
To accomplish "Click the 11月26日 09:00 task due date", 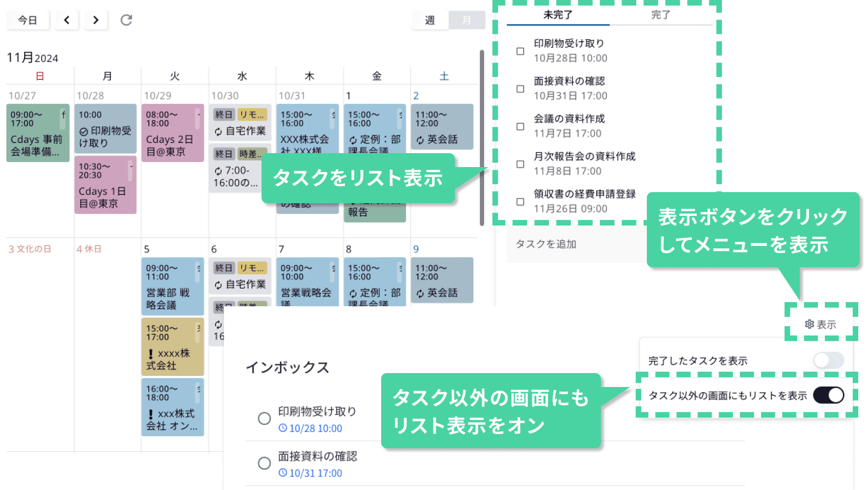I will pos(570,209).
